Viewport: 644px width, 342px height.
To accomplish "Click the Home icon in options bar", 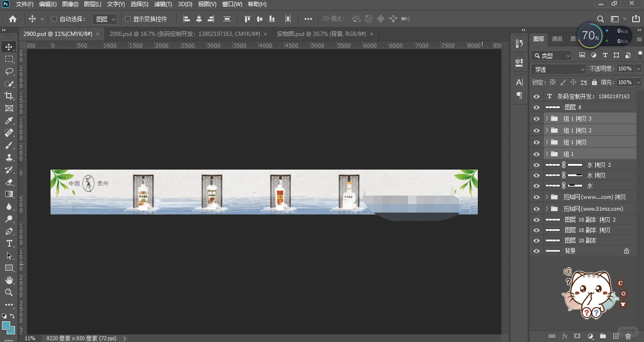I will point(13,19).
